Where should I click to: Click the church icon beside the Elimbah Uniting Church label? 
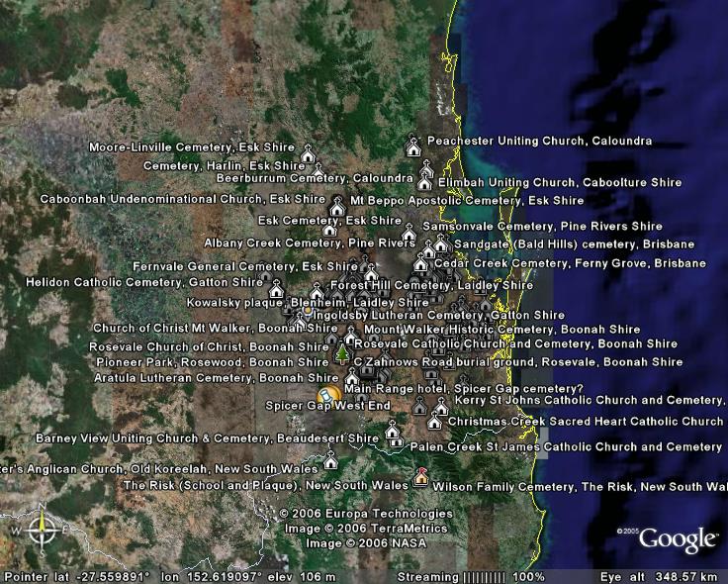(x=424, y=181)
